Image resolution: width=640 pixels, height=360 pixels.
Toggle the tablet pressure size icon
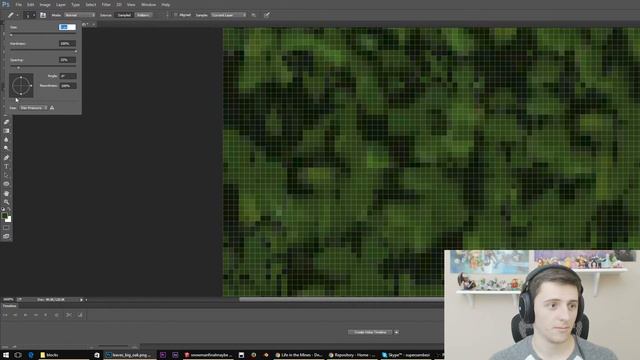[x=267, y=15]
